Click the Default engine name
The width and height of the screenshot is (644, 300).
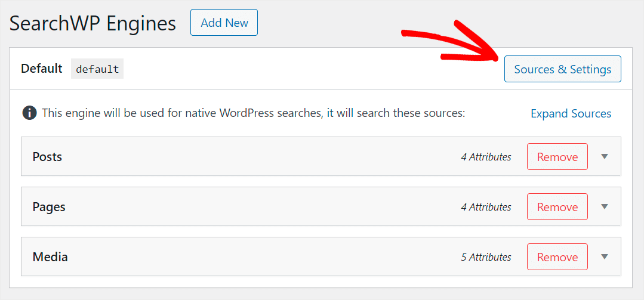coord(42,69)
